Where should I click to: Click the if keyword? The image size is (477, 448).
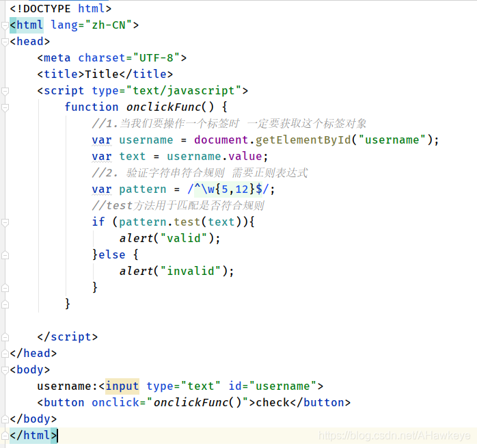(98, 222)
